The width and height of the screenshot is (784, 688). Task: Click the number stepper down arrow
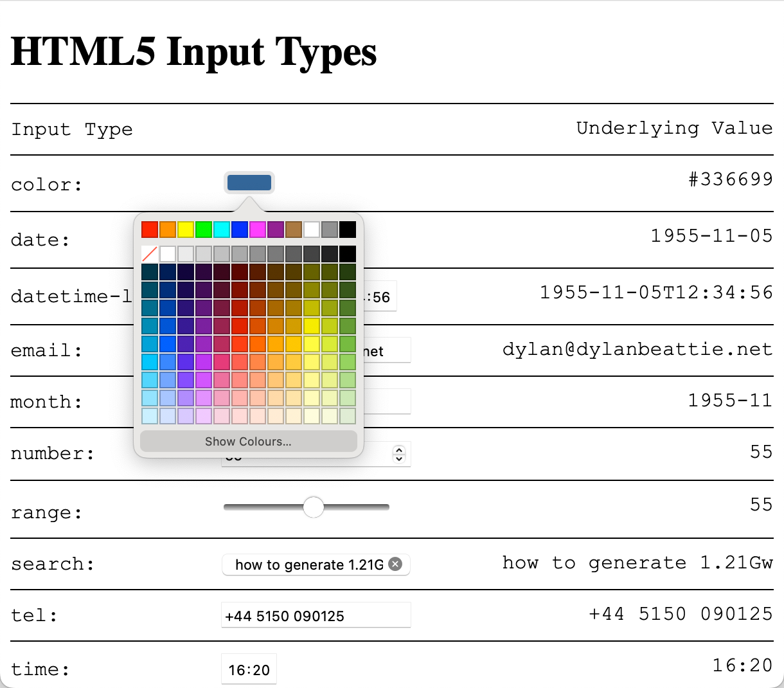398,457
